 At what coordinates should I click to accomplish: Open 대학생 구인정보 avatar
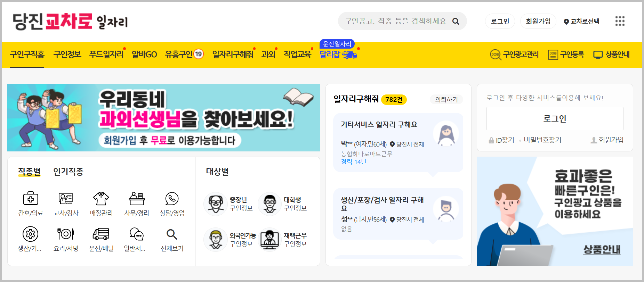point(269,204)
